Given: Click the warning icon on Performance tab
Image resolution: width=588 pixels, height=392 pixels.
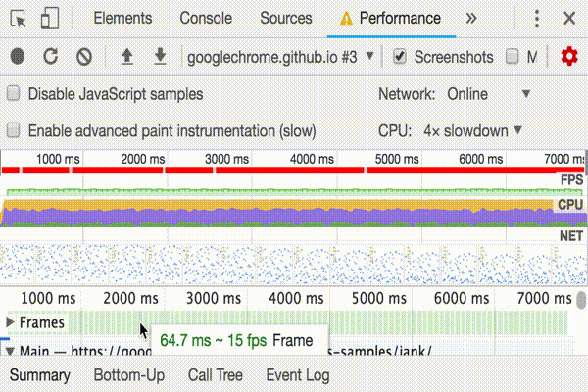Looking at the screenshot, I should pos(346,19).
